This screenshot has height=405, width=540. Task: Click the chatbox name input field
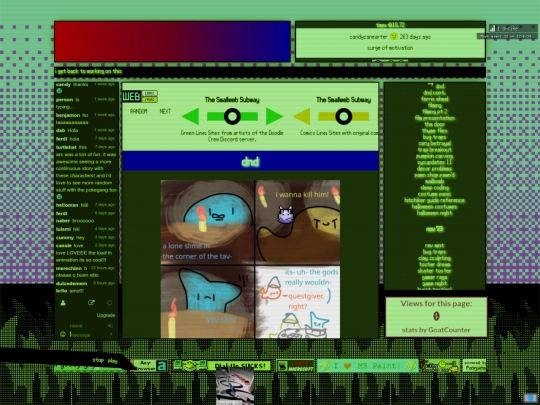tap(86, 325)
